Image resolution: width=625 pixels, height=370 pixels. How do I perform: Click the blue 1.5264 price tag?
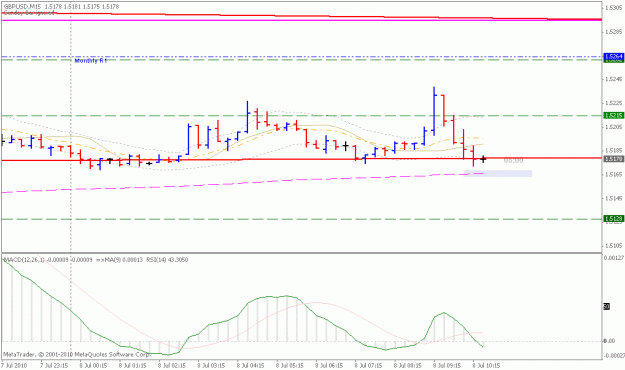pyautogui.click(x=614, y=57)
